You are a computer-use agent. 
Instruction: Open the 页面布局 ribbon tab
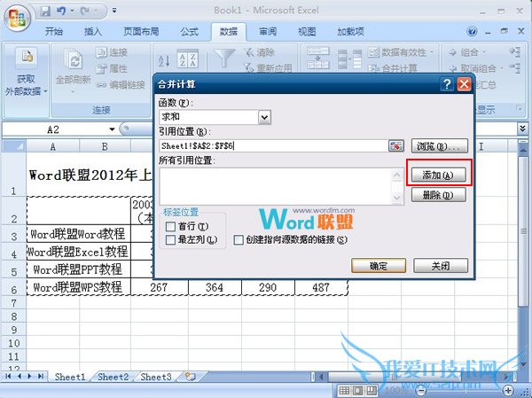pyautogui.click(x=141, y=32)
